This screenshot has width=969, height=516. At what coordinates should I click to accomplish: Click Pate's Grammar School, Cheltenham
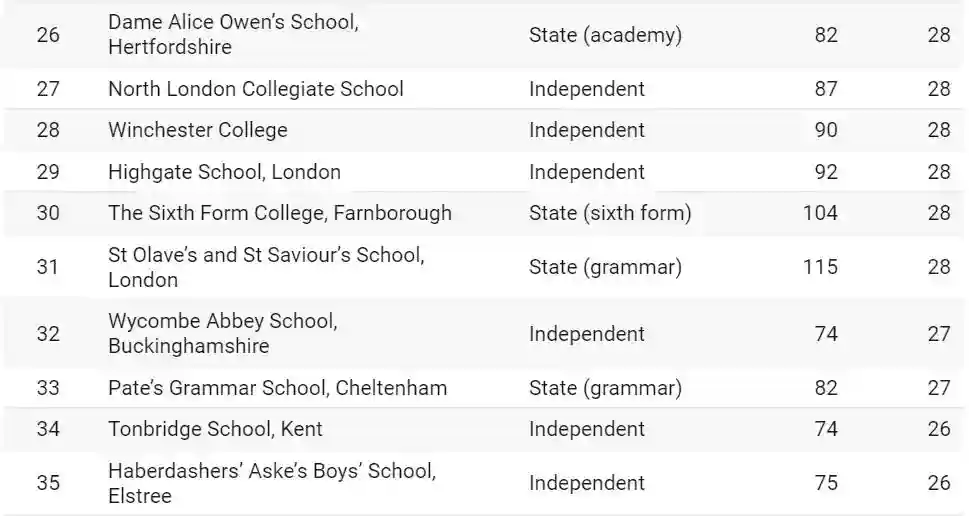[x=277, y=388]
